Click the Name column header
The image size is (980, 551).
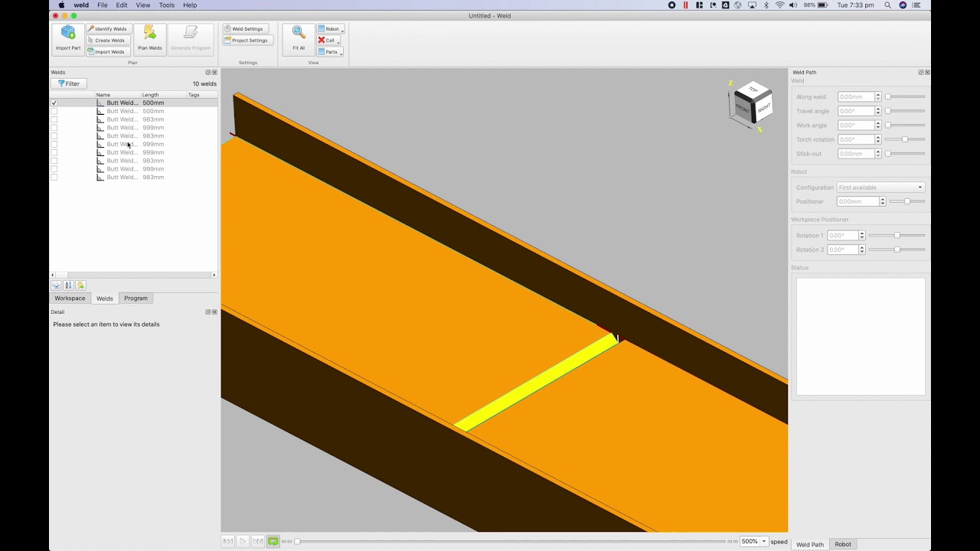118,95
